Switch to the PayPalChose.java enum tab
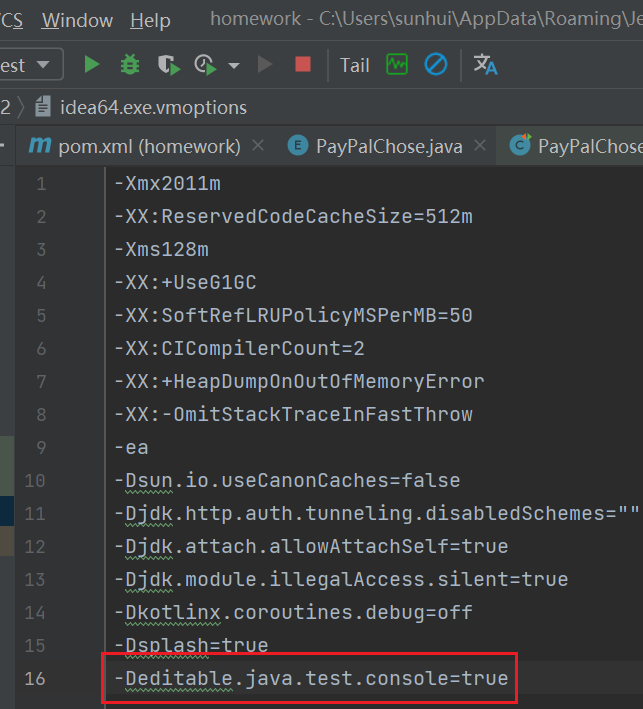The image size is (643, 709). pyautogui.click(x=388, y=146)
